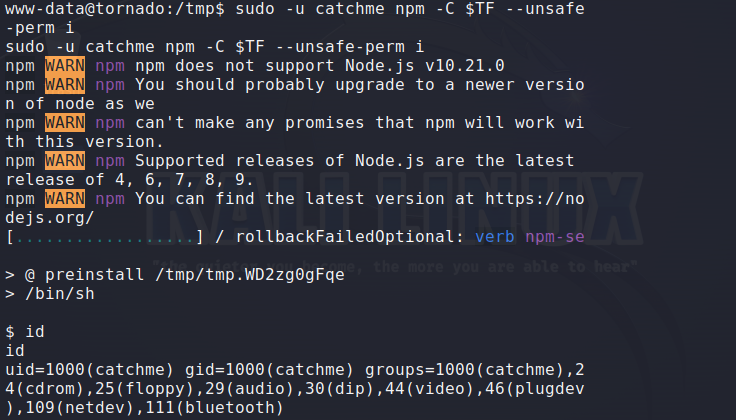Click the purple npm-se text

click(x=555, y=236)
